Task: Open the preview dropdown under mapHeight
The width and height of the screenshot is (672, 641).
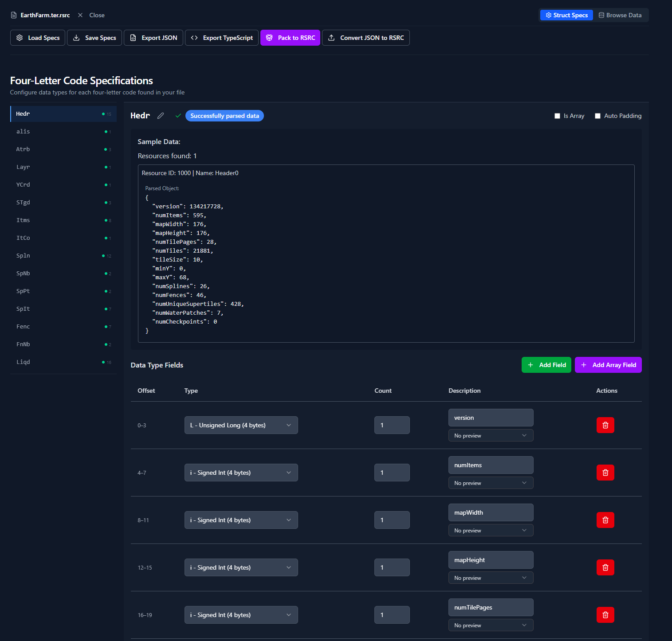Action: tap(491, 578)
